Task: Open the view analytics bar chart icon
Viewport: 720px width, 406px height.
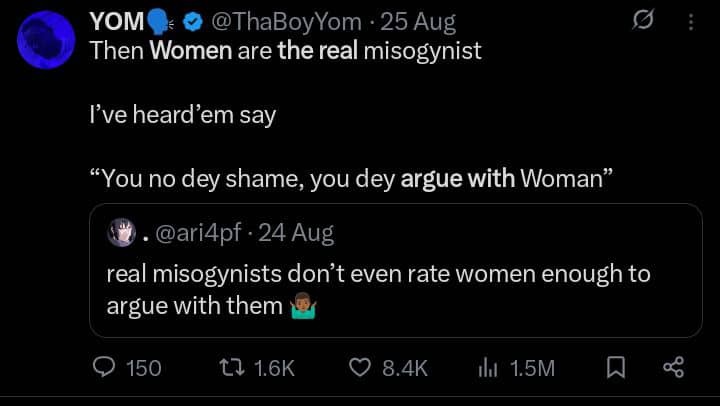Action: click(x=489, y=368)
